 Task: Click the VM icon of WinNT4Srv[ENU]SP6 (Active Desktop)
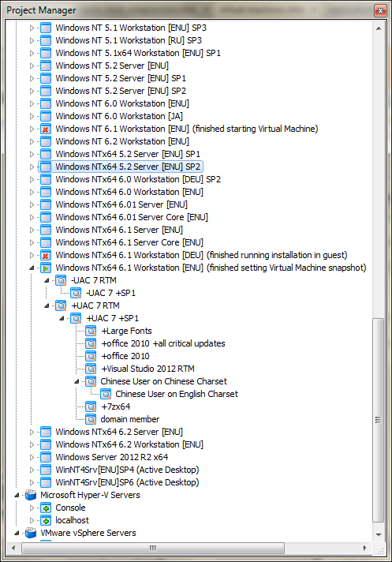[46, 482]
